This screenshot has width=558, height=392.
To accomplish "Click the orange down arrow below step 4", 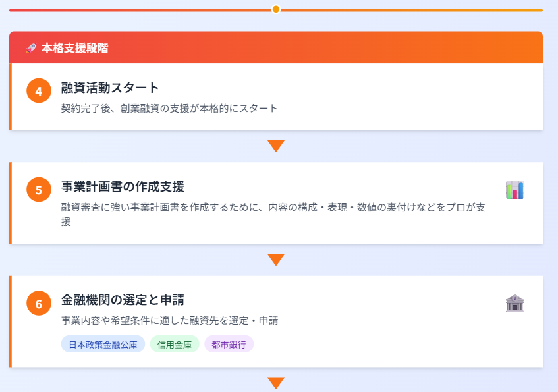I will 276,146.
